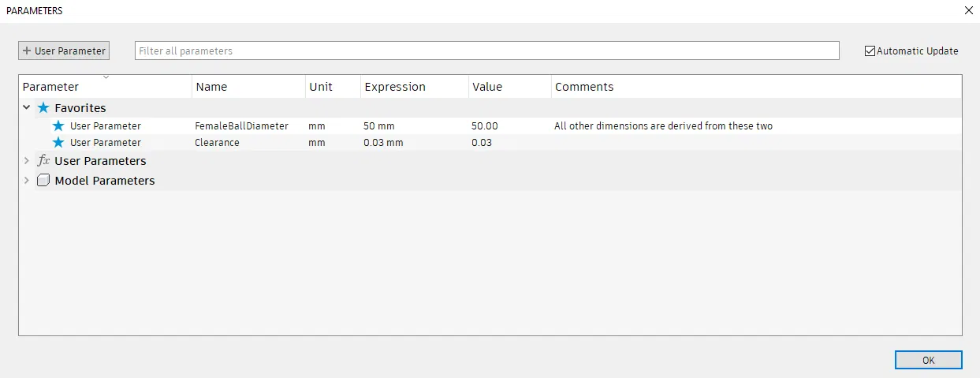
Task: Click the Model Parameters box icon
Action: (43, 181)
